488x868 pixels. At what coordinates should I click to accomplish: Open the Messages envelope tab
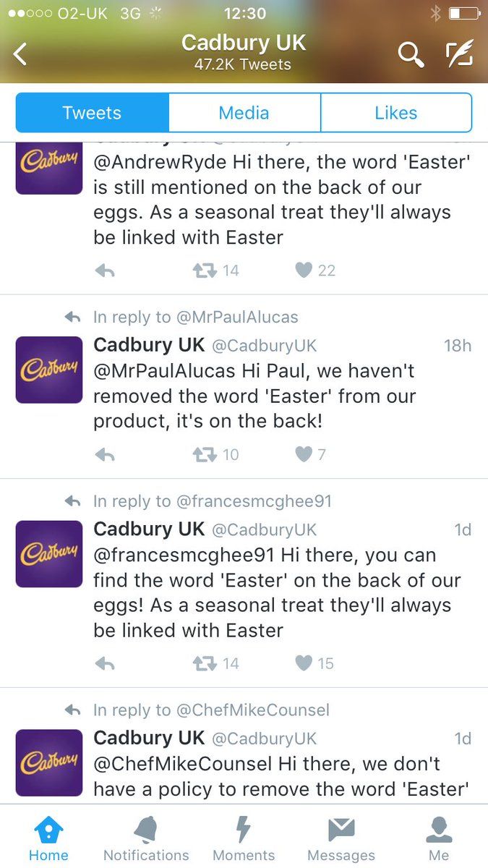pyautogui.click(x=341, y=839)
